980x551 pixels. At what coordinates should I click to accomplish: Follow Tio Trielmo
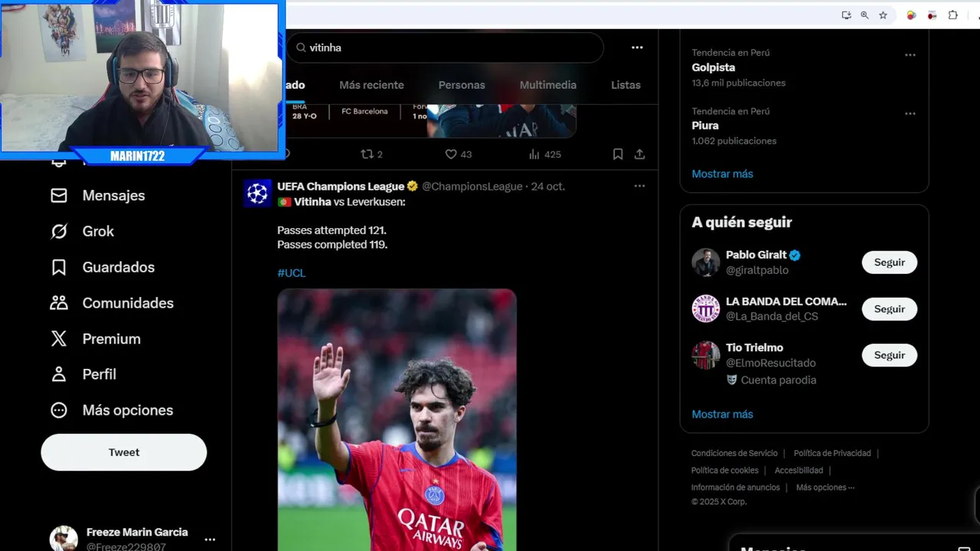[x=890, y=355]
